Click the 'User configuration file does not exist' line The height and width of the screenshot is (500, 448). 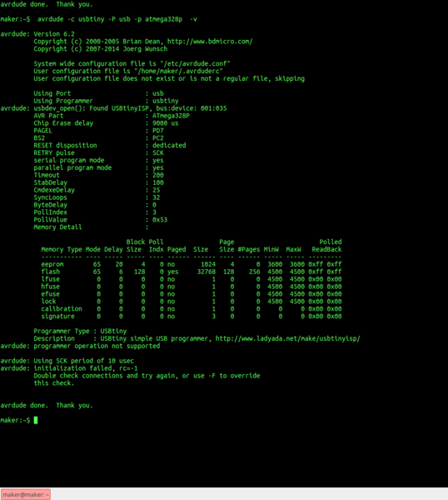click(x=169, y=79)
